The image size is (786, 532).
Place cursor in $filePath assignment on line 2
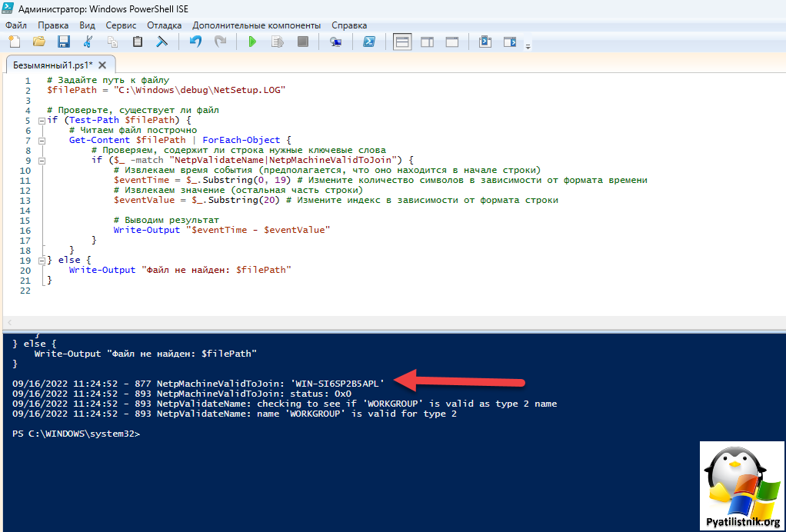click(x=166, y=90)
